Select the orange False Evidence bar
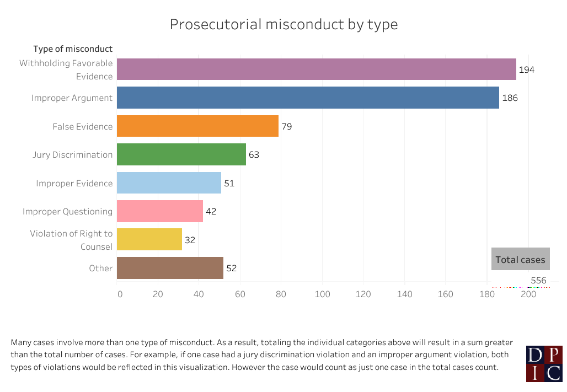The image size is (567, 392). pyautogui.click(x=197, y=126)
